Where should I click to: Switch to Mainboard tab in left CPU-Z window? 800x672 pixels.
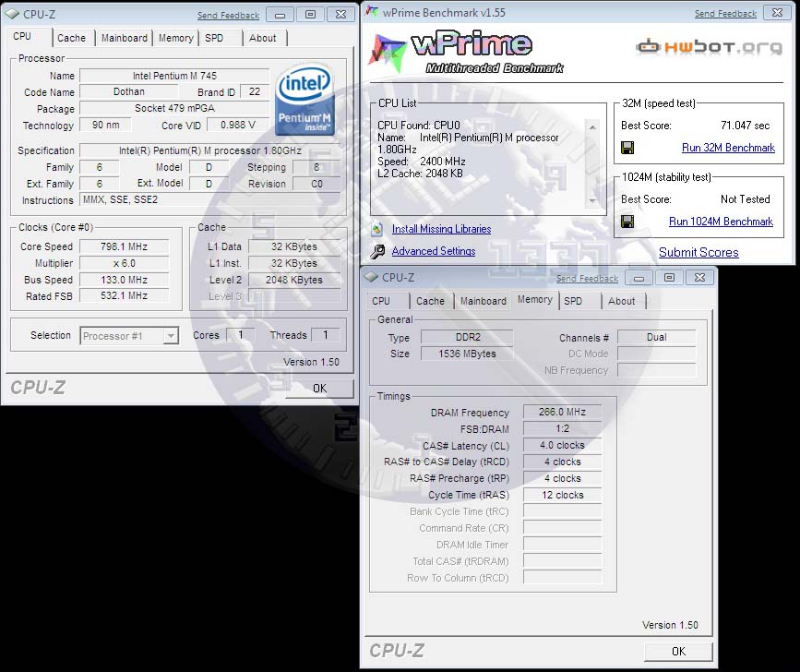pos(125,38)
